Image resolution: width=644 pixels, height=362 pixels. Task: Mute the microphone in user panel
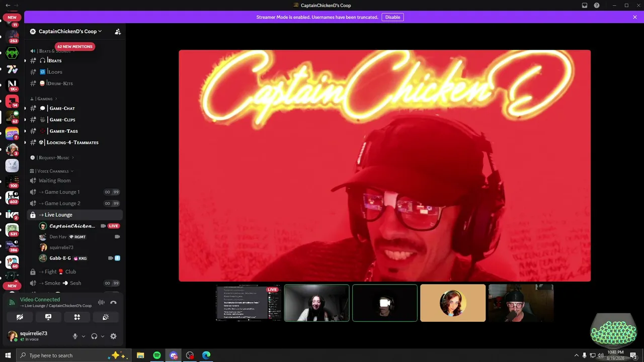pos(75,336)
